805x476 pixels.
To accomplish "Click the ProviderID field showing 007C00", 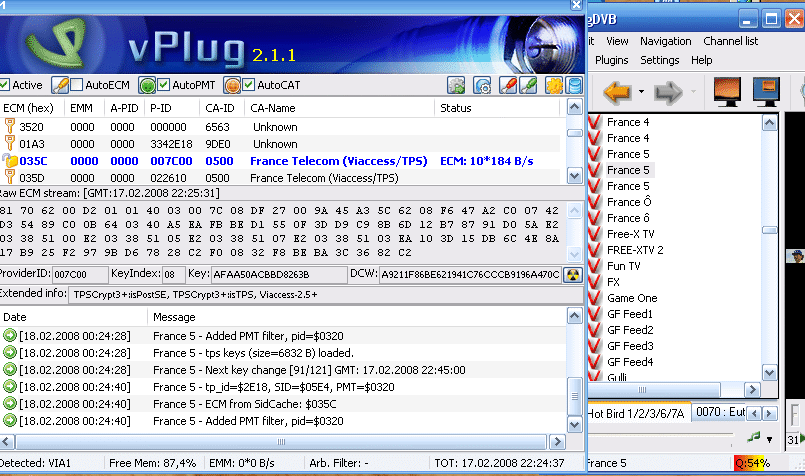I will pyautogui.click(x=80, y=275).
